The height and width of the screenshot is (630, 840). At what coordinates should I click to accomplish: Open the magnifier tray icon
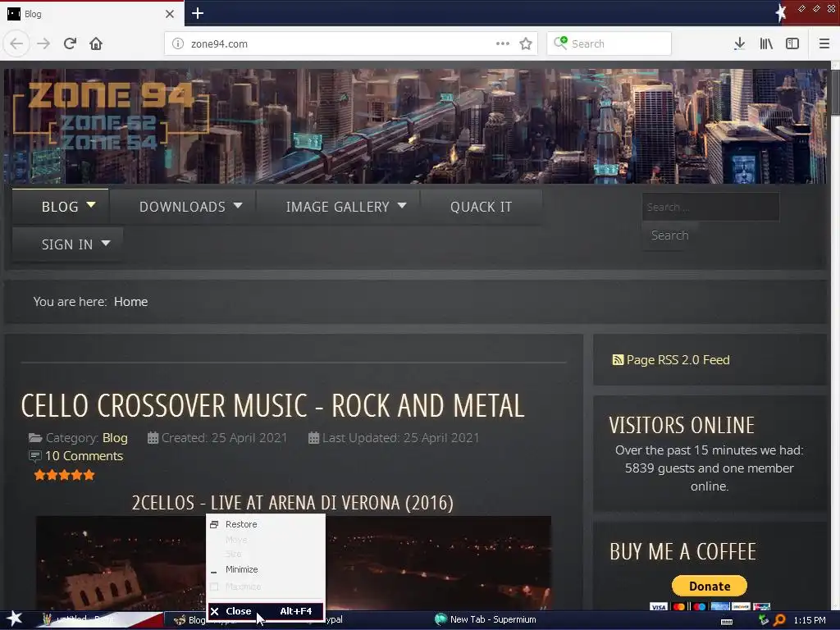[x=779, y=620]
